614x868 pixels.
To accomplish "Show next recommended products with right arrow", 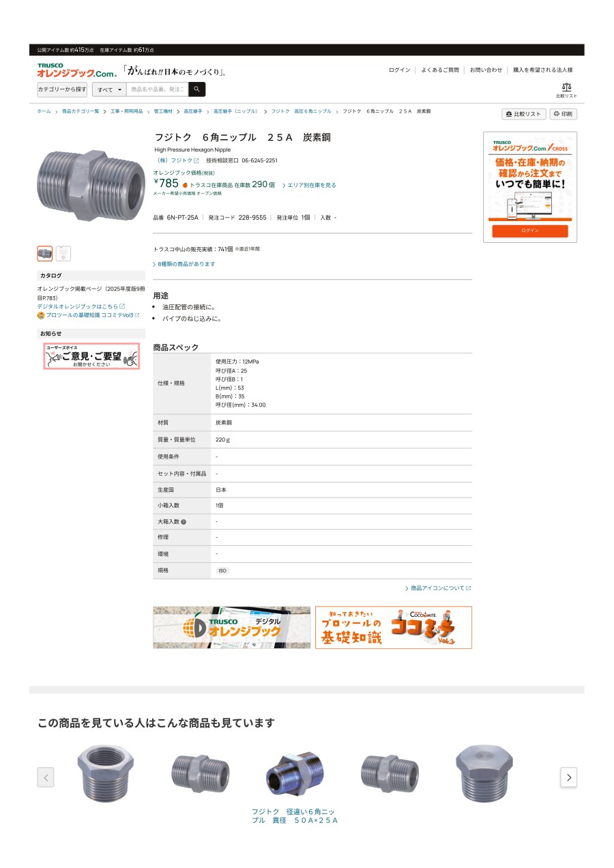I will tap(569, 777).
